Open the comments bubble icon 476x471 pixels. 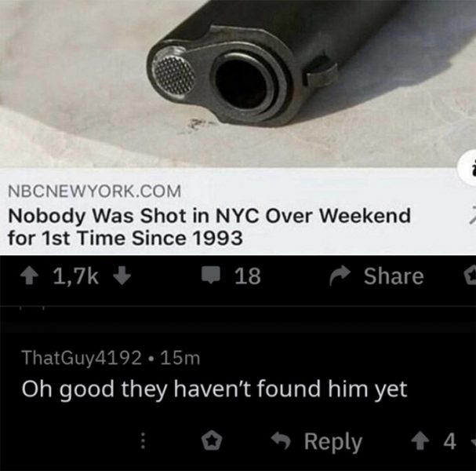tap(211, 275)
